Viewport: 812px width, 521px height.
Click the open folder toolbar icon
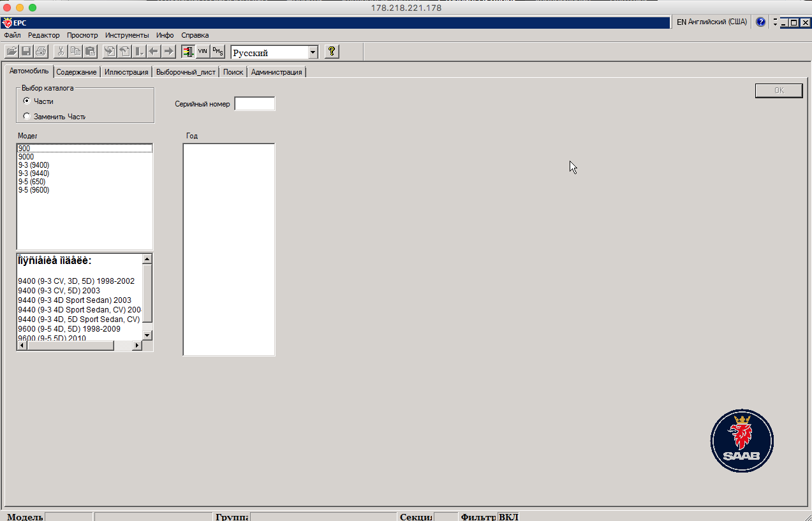12,52
